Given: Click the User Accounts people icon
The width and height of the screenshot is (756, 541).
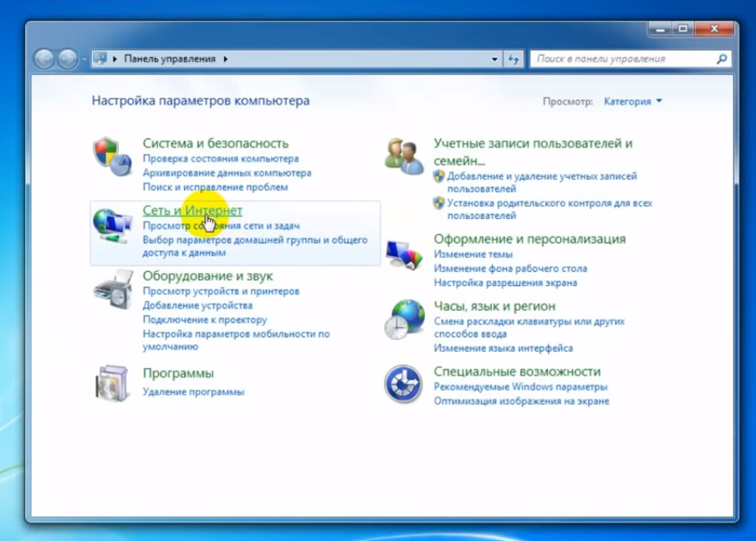Looking at the screenshot, I should (404, 156).
